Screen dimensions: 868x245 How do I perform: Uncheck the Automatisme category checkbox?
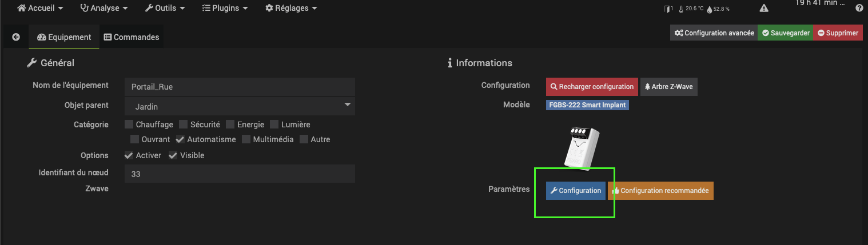(x=181, y=139)
